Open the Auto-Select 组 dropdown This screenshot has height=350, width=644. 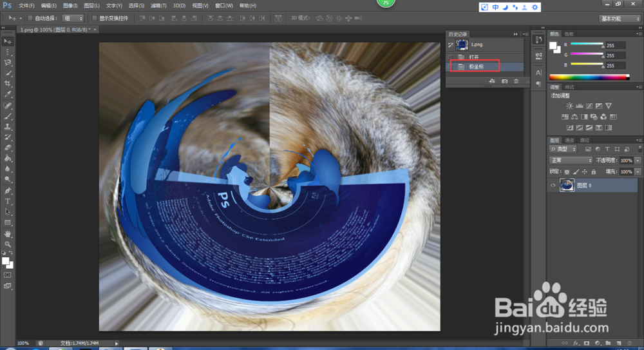(x=73, y=18)
